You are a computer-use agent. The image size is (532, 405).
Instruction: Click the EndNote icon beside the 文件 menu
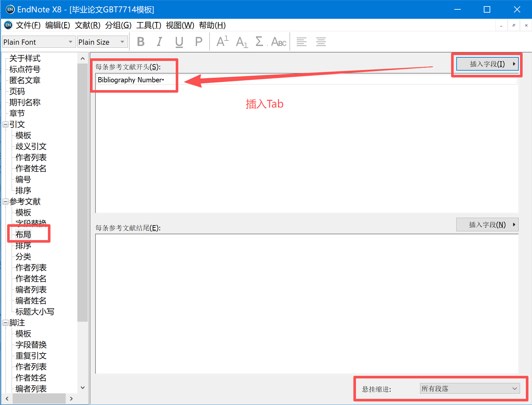(8, 25)
